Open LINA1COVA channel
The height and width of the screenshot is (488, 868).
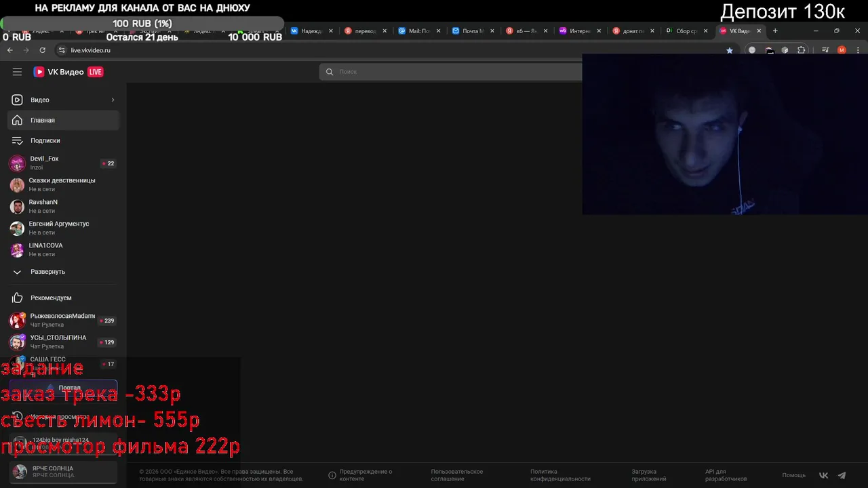[x=64, y=249]
